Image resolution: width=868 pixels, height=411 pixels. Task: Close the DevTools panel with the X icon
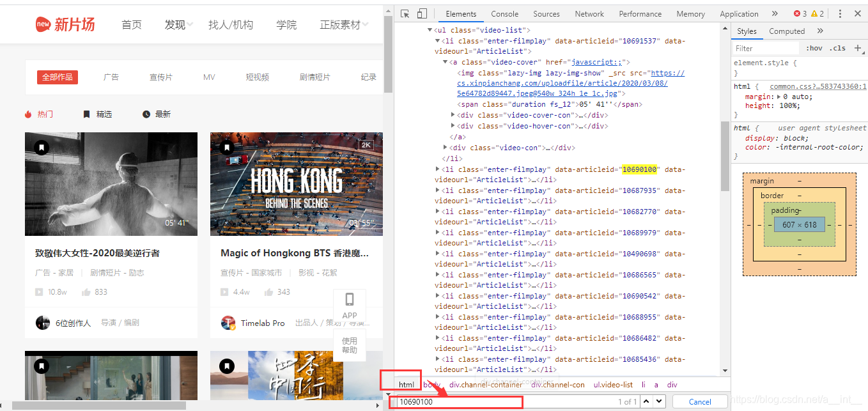pyautogui.click(x=856, y=13)
